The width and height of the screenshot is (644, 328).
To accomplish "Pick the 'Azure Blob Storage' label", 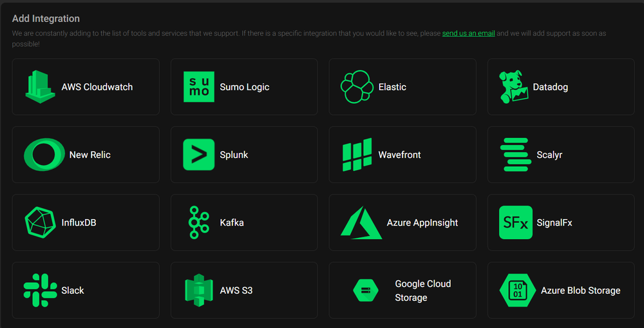I will (x=580, y=290).
